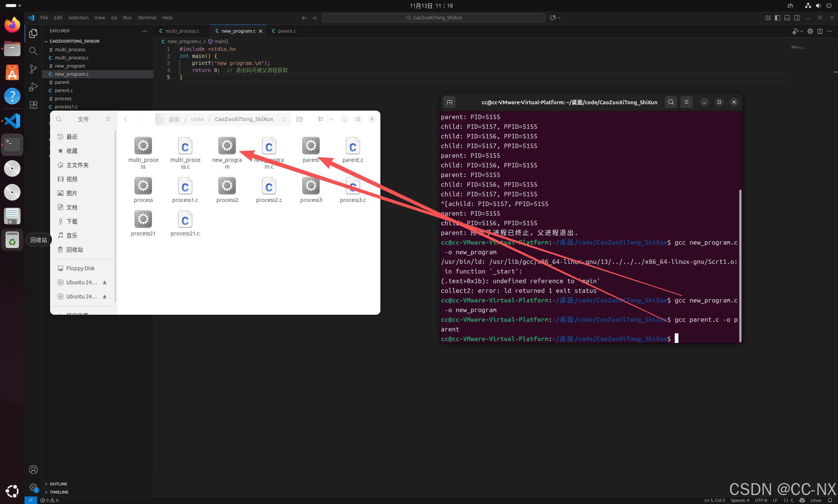
Task: Open Run and Debug view icon
Action: point(33,87)
